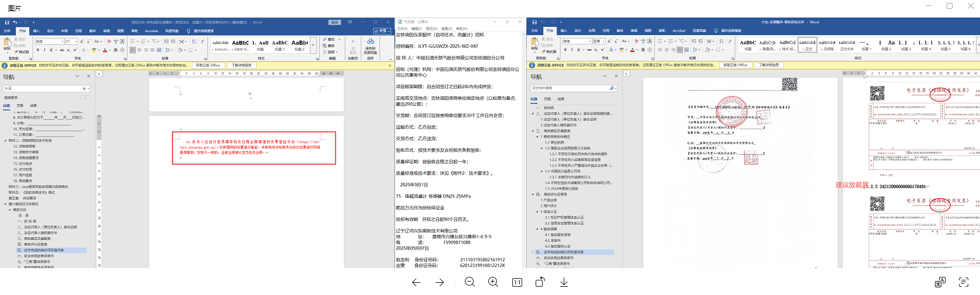Toggle Underline in the right Word window
The height and width of the screenshot is (295, 980).
[x=578, y=50]
